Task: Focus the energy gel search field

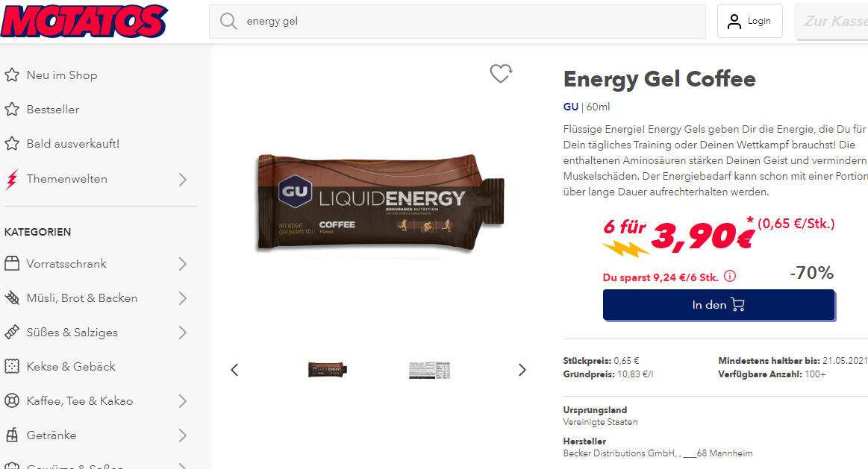Action: 458,21
